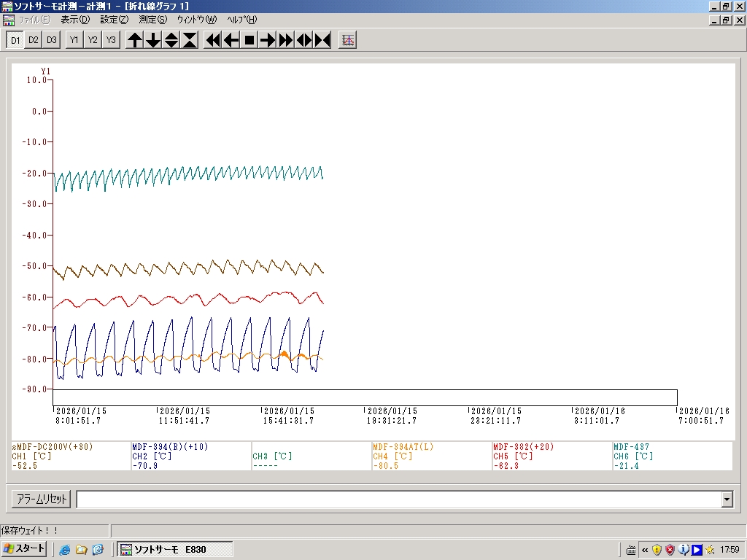Toggle the D2 data button
The width and height of the screenshot is (747, 560).
click(x=34, y=40)
